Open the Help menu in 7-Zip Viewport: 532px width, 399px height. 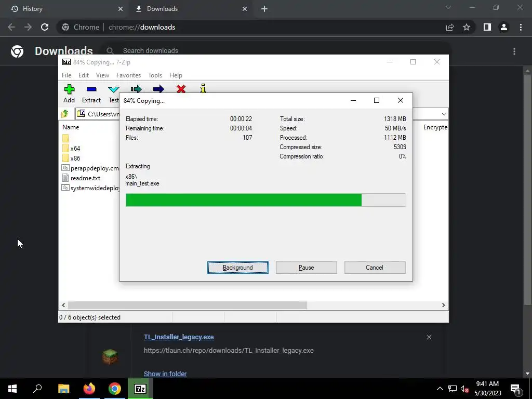click(176, 75)
